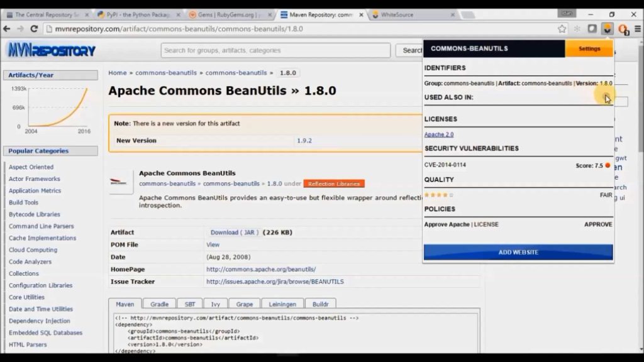644x362 pixels.
Task: Click the quality star rating
Action: pos(438,195)
